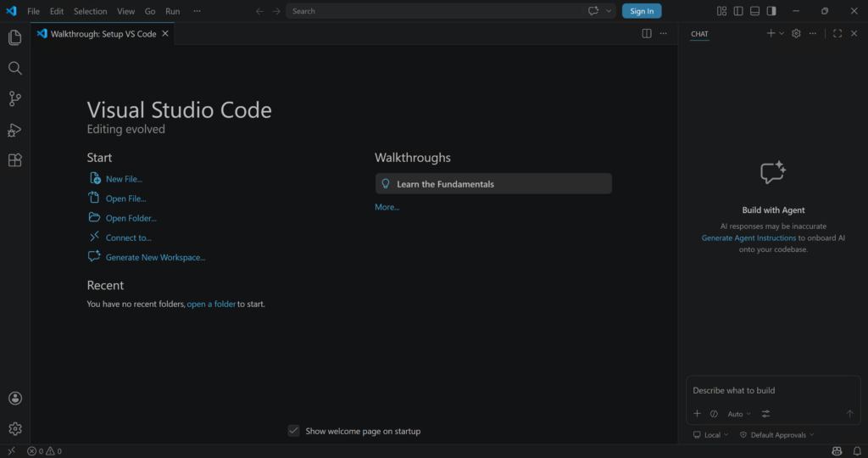
Task: Open the View menu
Action: pos(125,11)
